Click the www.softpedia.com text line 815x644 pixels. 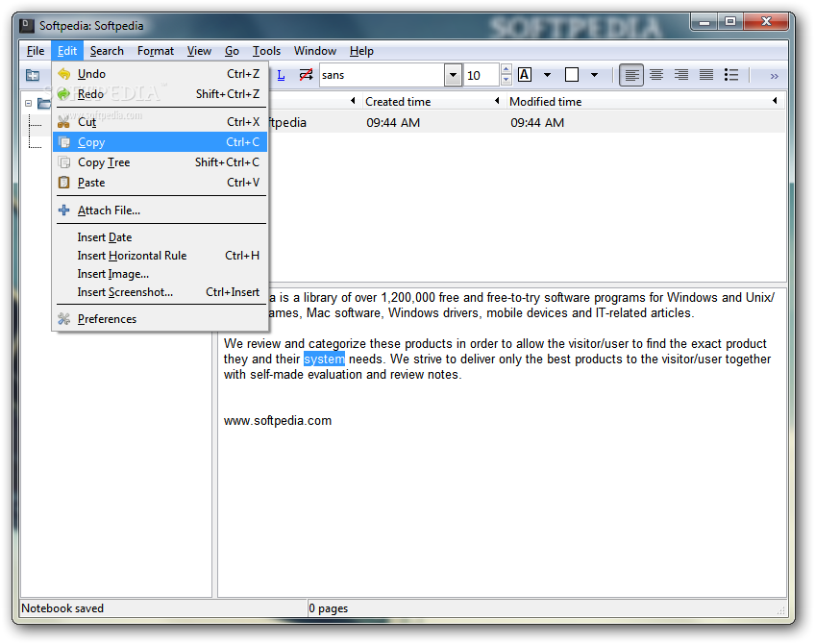278,421
